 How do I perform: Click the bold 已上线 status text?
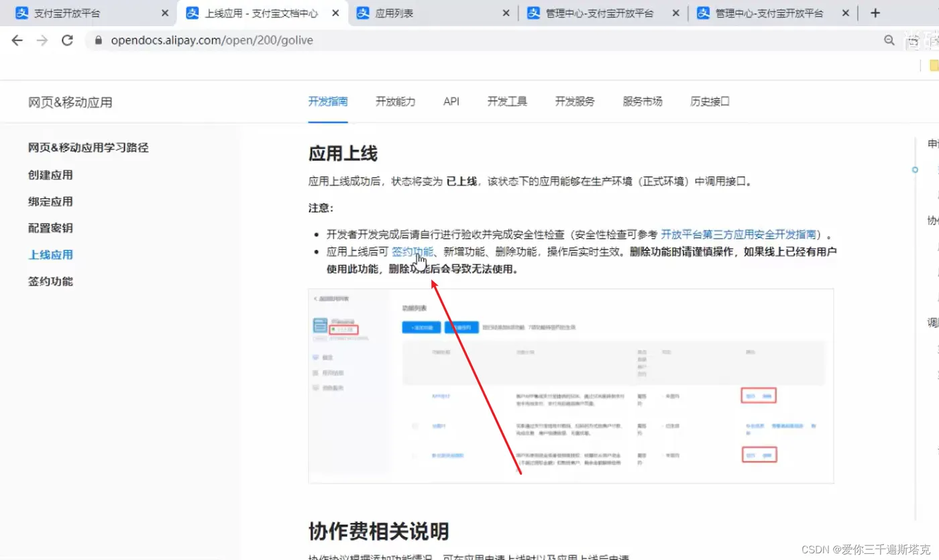pyautogui.click(x=461, y=181)
